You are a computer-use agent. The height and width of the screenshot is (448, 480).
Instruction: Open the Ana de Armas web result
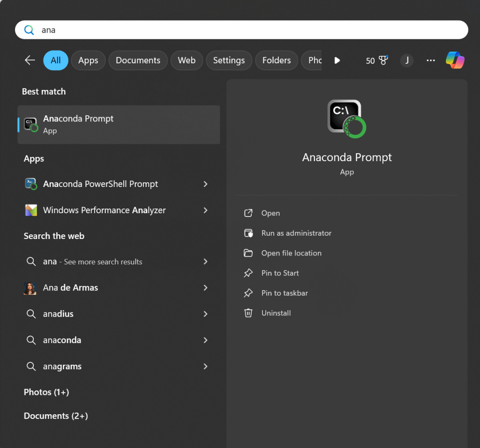(70, 288)
